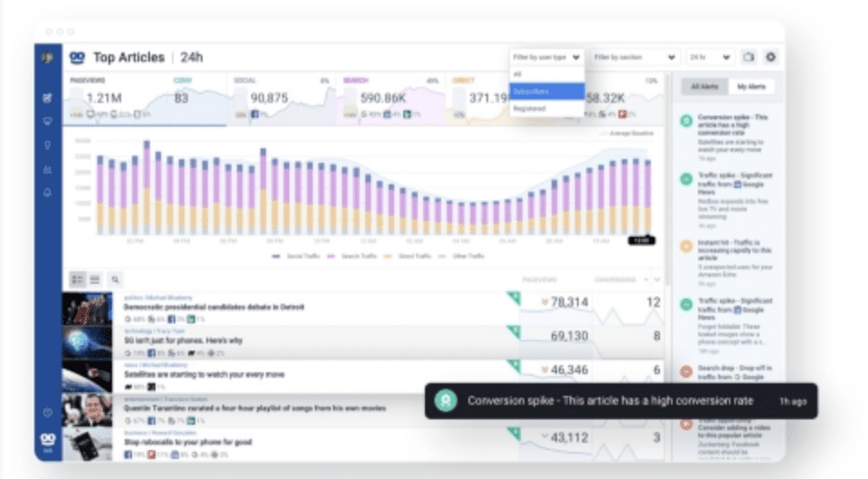
Task: Select the All option in the user type menu
Action: pyautogui.click(x=546, y=74)
